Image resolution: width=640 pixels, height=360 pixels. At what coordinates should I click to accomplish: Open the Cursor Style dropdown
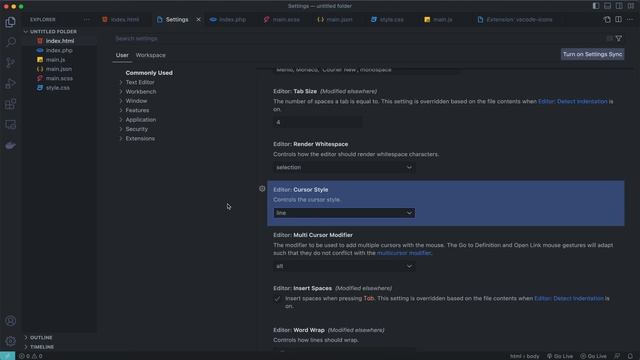click(344, 213)
